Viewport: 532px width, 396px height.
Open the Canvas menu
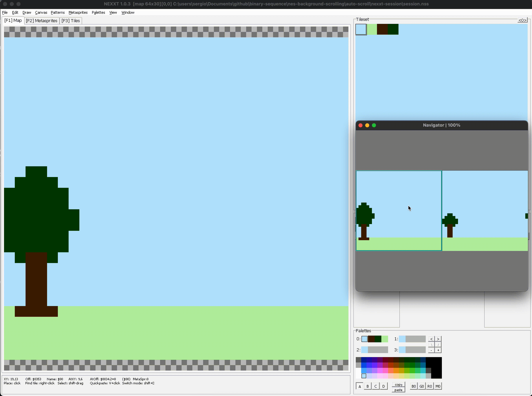(x=41, y=13)
